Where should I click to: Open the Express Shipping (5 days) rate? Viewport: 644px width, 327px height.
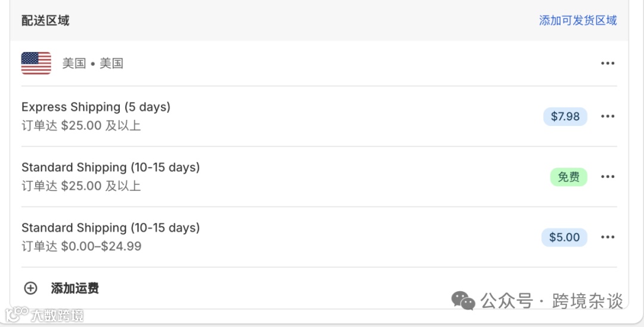point(96,107)
